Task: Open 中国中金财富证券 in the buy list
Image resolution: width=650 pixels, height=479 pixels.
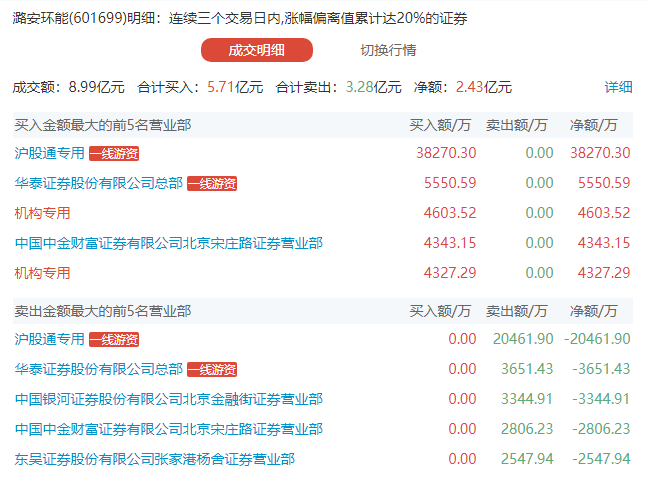Action: click(x=169, y=243)
